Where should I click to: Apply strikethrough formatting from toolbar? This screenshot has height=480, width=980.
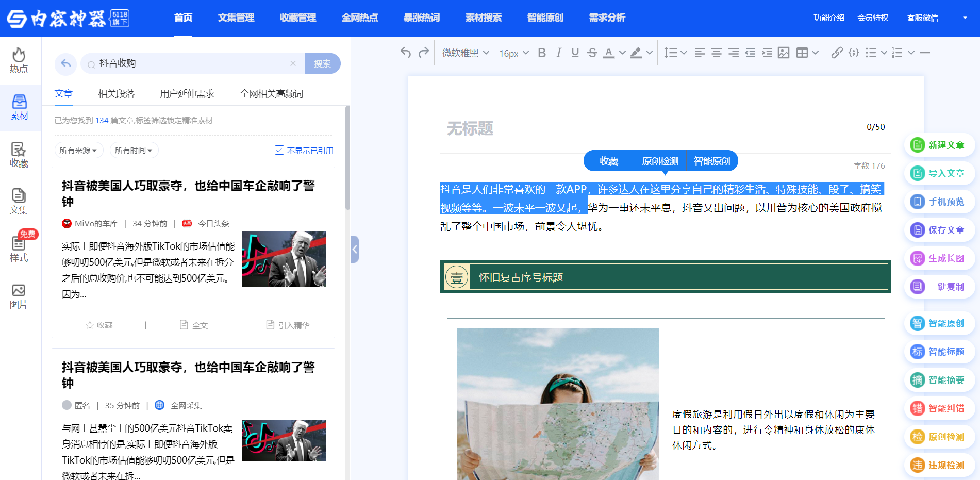pos(592,53)
